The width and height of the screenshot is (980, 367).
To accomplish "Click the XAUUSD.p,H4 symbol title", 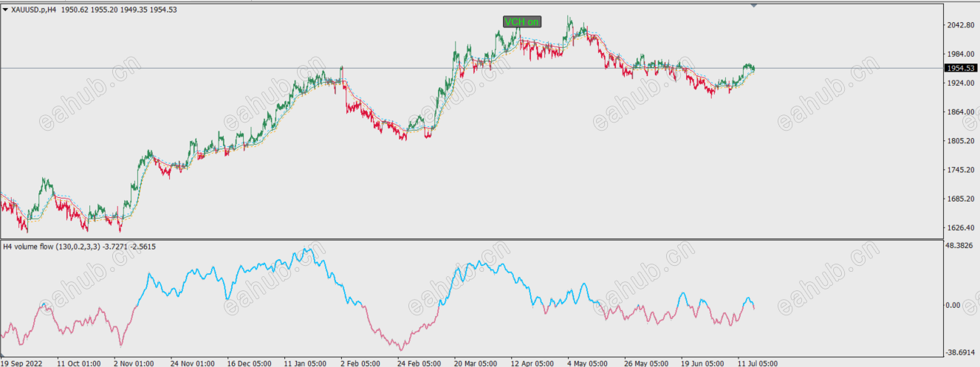I will pyautogui.click(x=34, y=10).
